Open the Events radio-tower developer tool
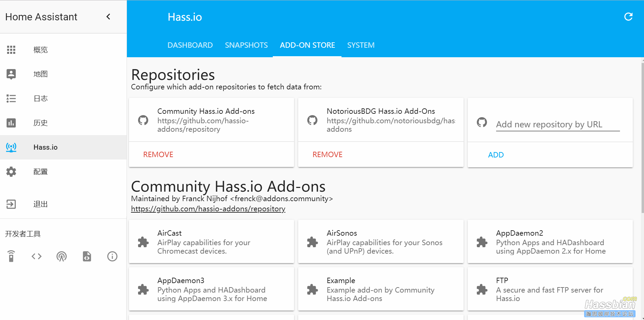Viewport: 644px width, 320px height. pos(62,256)
